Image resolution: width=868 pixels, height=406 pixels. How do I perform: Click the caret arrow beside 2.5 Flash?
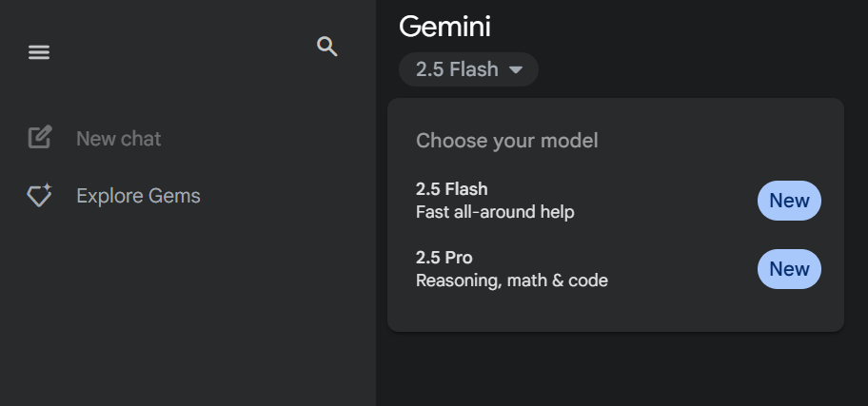(x=516, y=69)
